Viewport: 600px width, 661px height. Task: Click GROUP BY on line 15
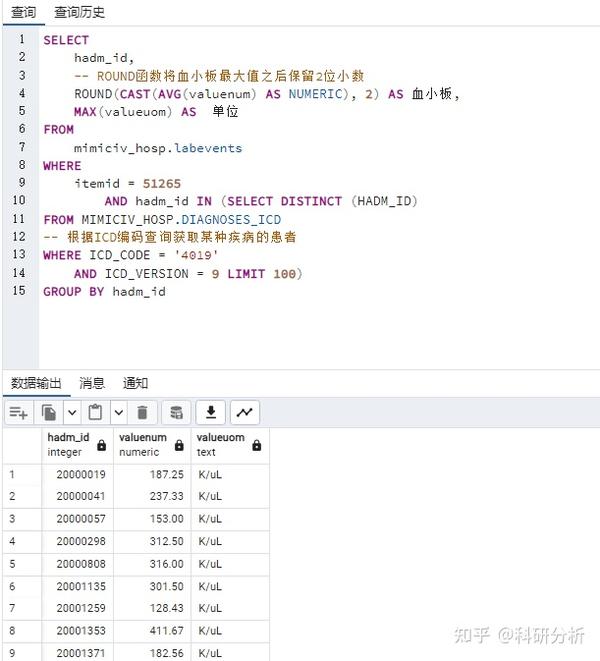tap(74, 291)
